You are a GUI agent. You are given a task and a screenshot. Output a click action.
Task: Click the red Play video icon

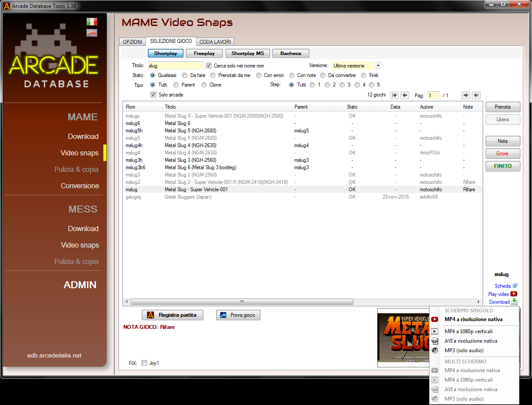point(514,294)
